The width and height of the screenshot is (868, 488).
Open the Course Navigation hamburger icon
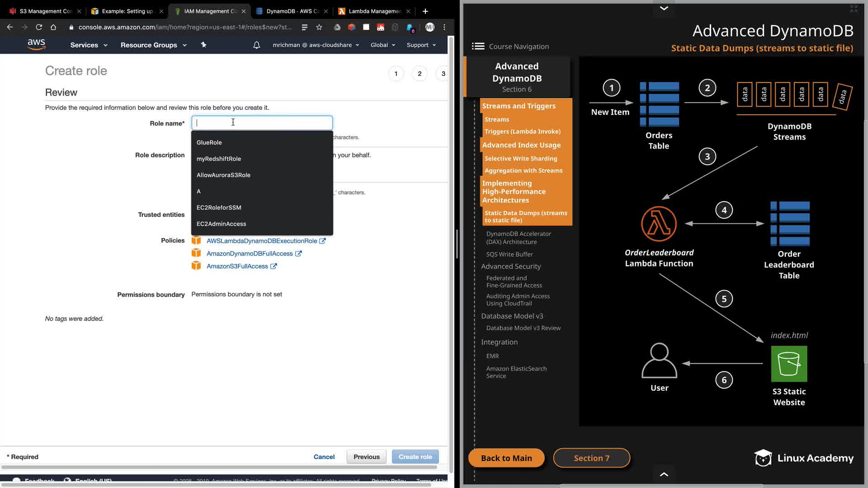tap(478, 46)
